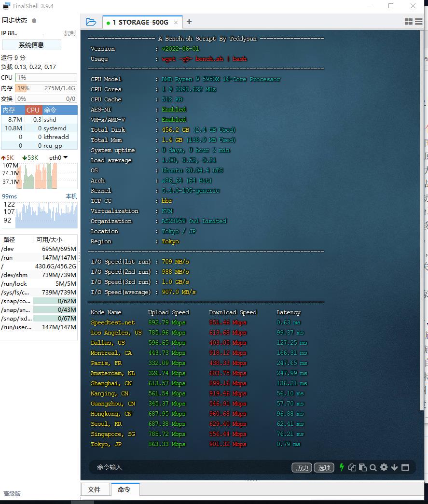Click the 907.0 MB/s average speed value
This screenshot has height=504, width=428.
(x=179, y=292)
